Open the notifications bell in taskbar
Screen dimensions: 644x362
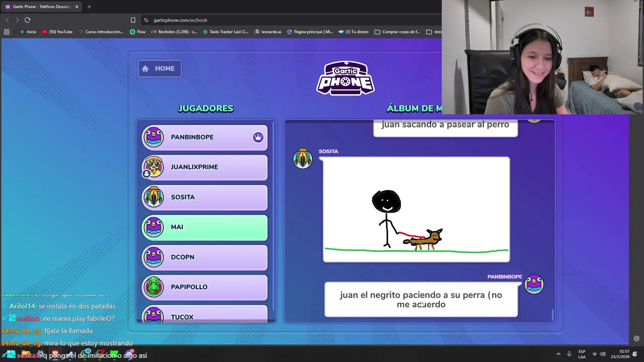click(x=635, y=354)
